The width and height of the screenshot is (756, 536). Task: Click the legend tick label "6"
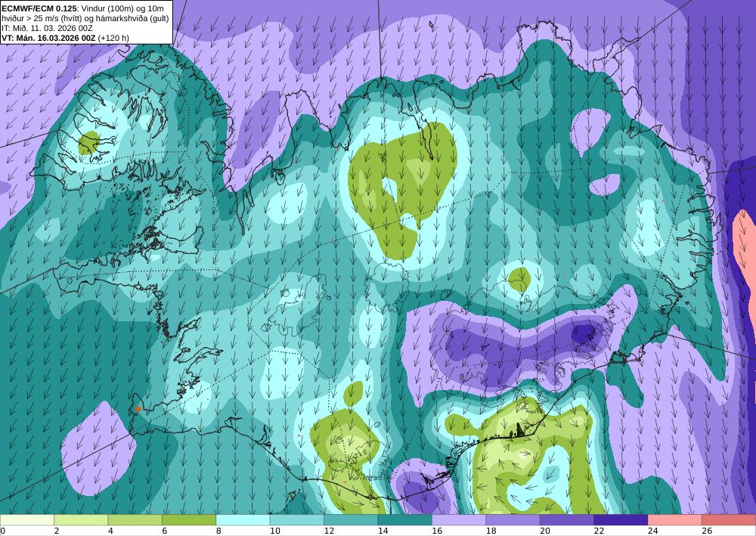(164, 531)
